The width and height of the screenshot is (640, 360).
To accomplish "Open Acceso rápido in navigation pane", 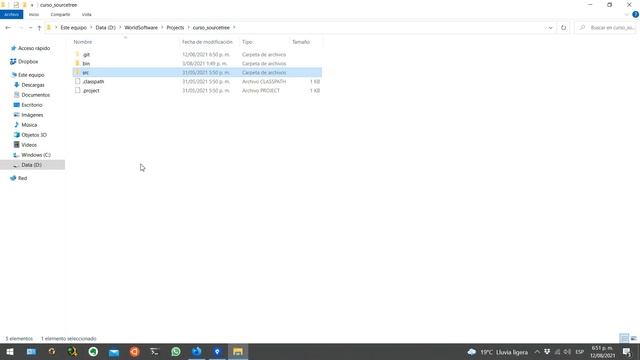I will [x=34, y=48].
